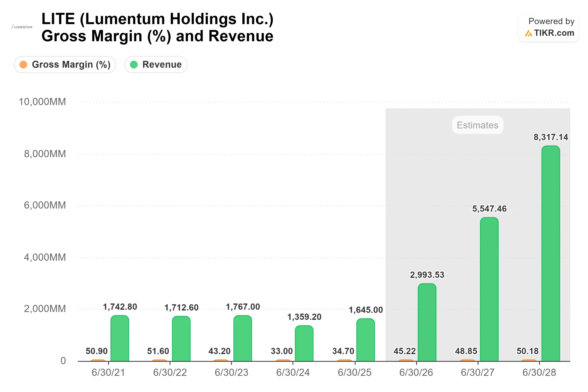
Task: Select the 6/30/21 revenue bar
Action: pos(120,338)
